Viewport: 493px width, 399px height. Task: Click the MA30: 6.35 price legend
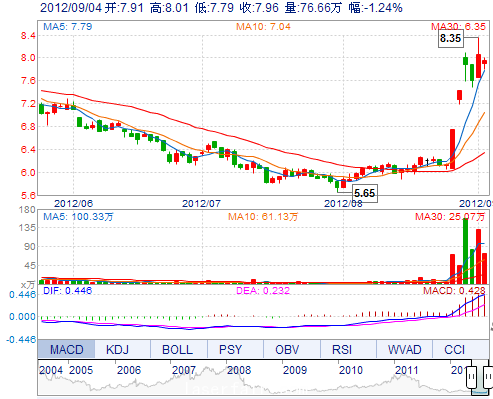458,26
